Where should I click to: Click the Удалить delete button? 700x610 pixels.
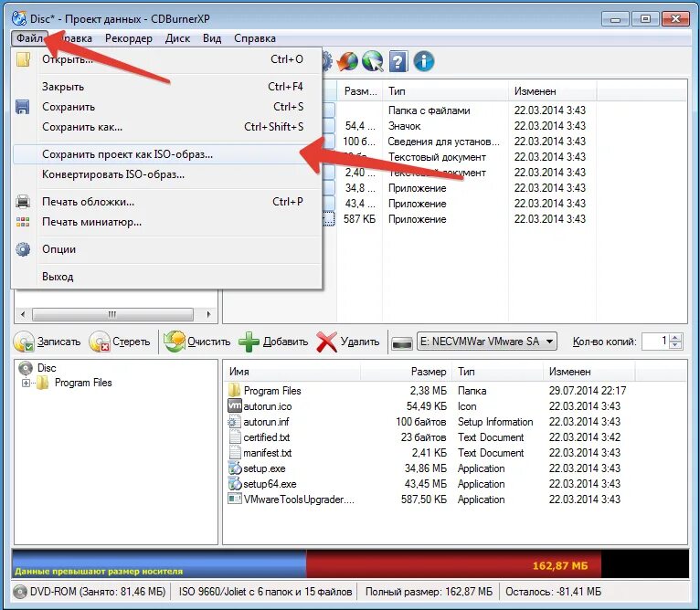click(348, 342)
